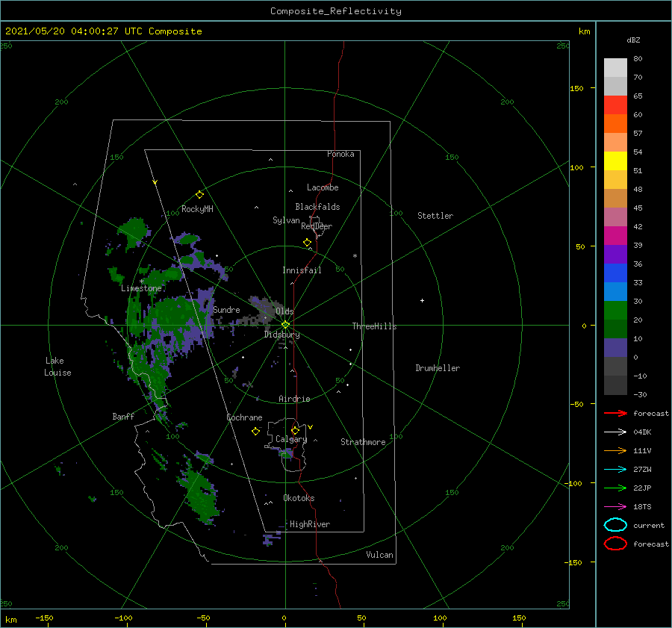Click the red forecast ellipse icon
The image size is (672, 628).
point(615,544)
